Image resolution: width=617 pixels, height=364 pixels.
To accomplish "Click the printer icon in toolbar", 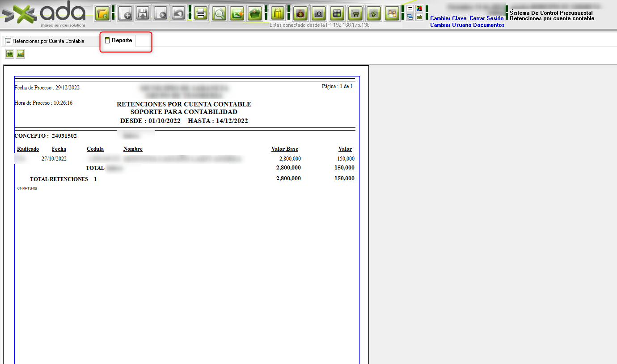I will pyautogui.click(x=201, y=13).
